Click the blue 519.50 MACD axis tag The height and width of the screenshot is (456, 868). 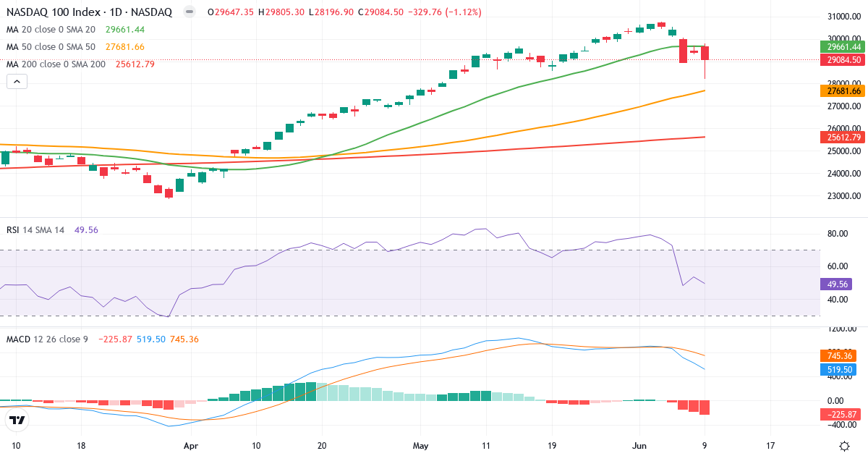pos(838,369)
